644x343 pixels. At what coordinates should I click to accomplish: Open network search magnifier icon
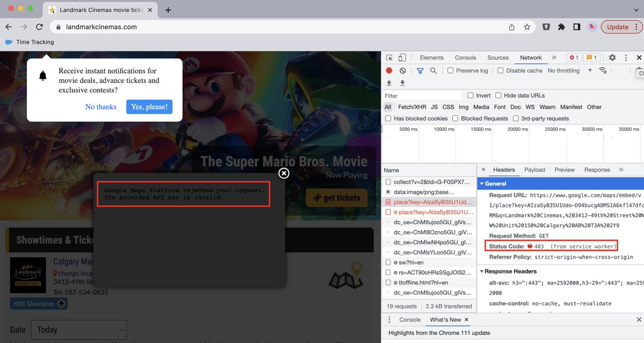pos(433,71)
